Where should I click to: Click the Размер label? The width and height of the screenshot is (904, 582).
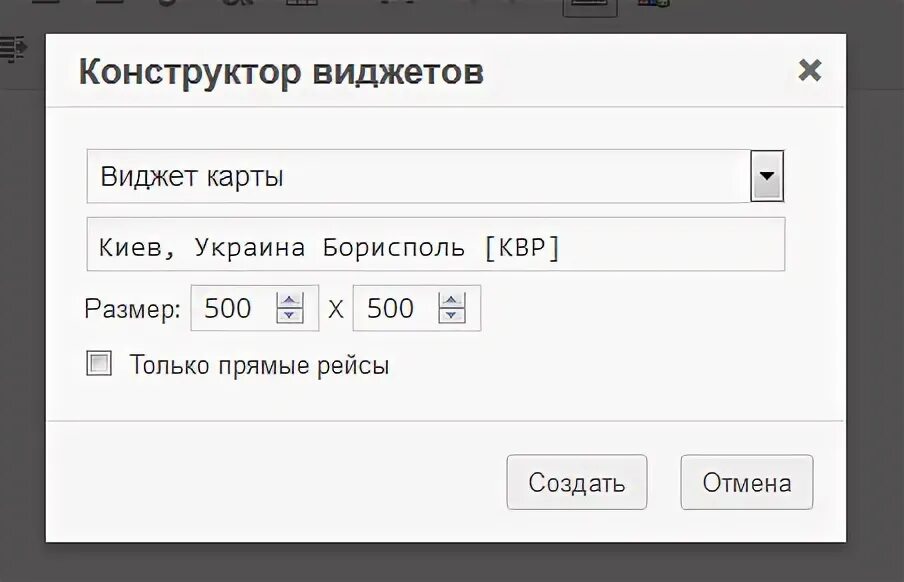coord(132,309)
